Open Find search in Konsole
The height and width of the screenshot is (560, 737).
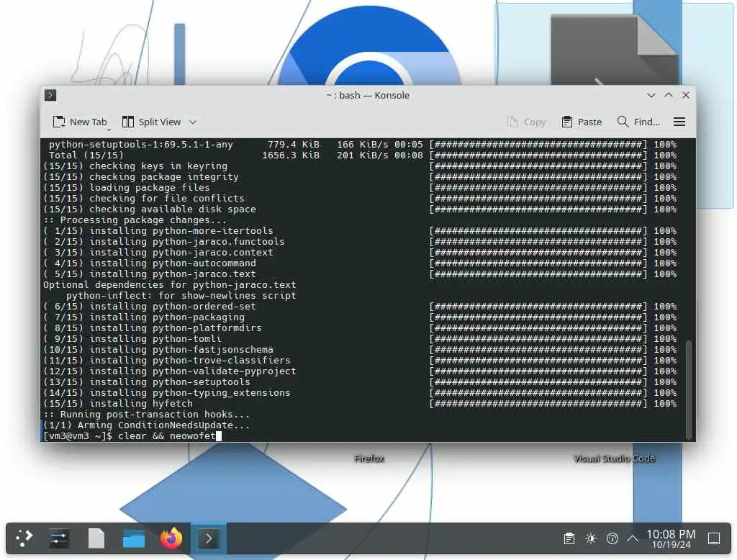tap(638, 122)
